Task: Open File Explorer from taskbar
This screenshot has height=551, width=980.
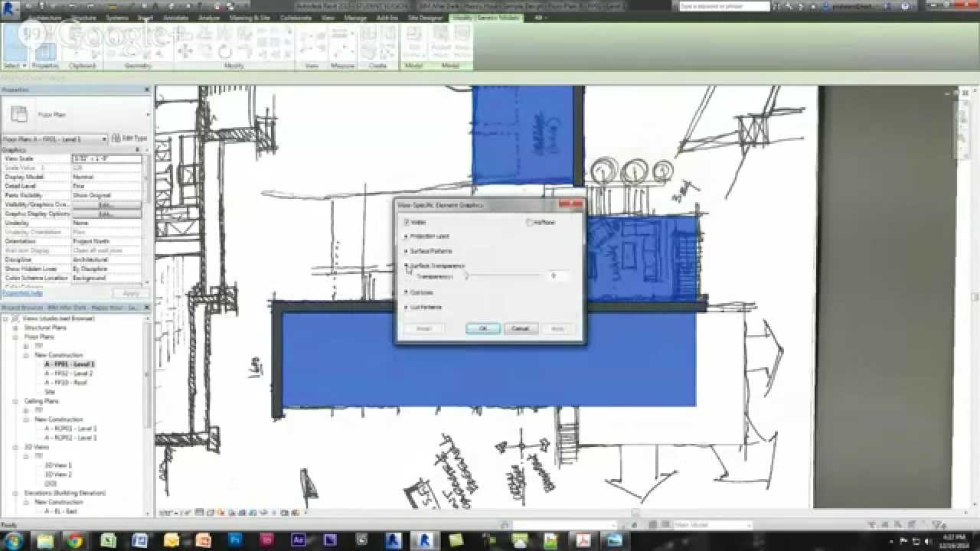Action: click(x=45, y=540)
